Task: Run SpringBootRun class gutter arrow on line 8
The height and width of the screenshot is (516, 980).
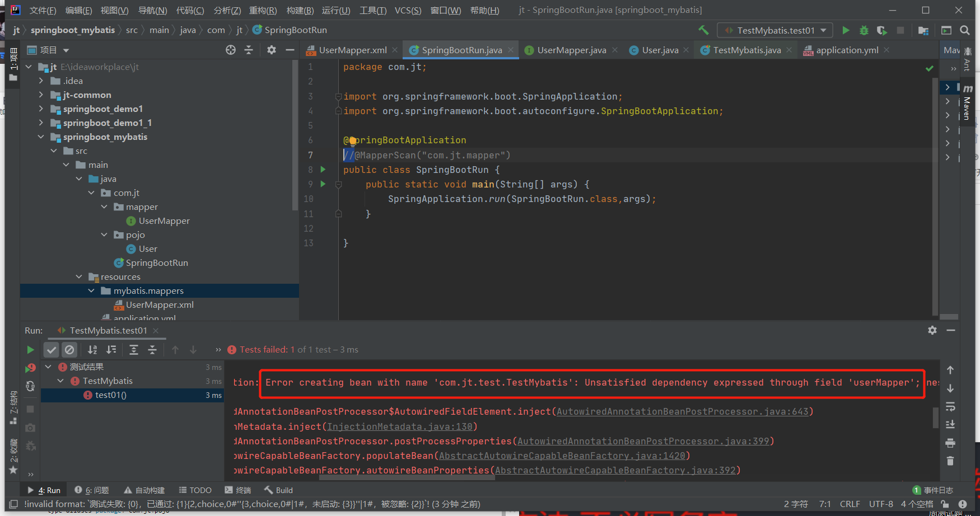Action: (x=323, y=169)
